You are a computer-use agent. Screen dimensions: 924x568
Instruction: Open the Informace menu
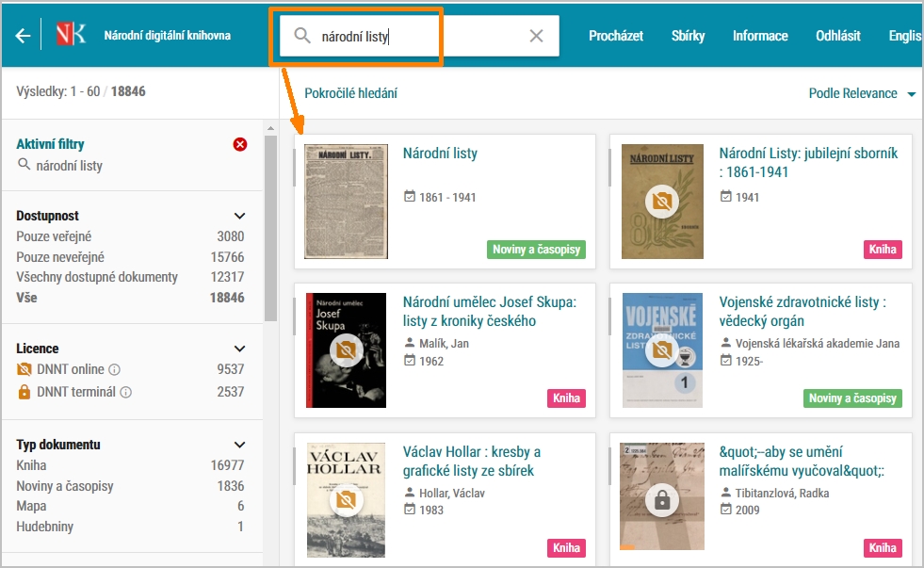coord(760,36)
